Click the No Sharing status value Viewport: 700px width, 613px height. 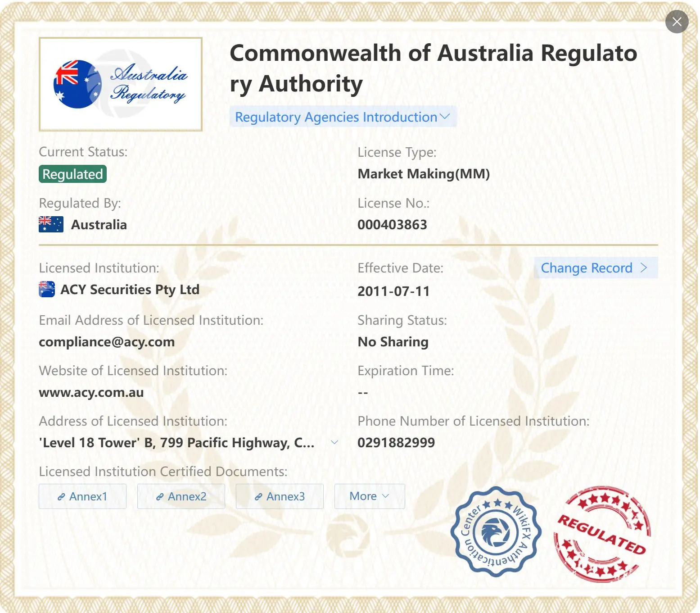click(393, 342)
